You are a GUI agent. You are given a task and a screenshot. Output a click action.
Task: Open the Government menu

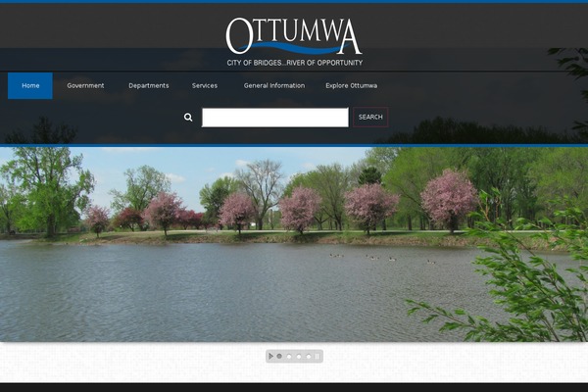85,85
